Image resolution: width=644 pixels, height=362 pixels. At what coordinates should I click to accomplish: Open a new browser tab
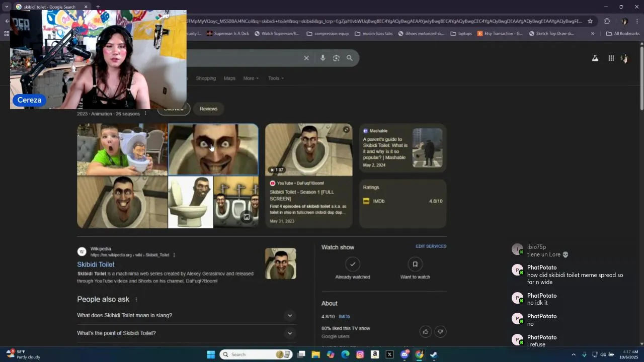pos(98,7)
